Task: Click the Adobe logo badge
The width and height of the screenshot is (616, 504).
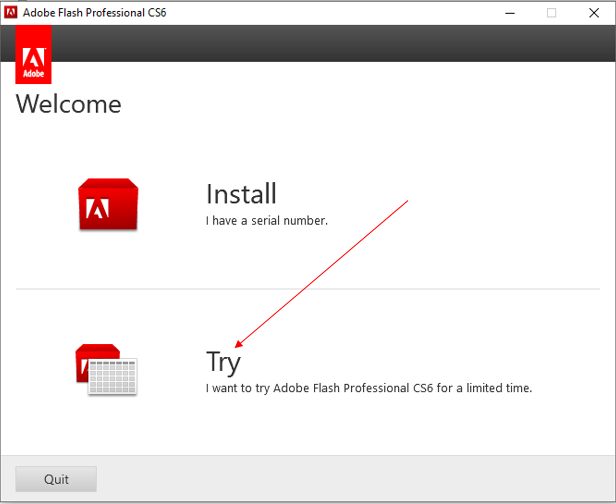Action: click(x=33, y=55)
